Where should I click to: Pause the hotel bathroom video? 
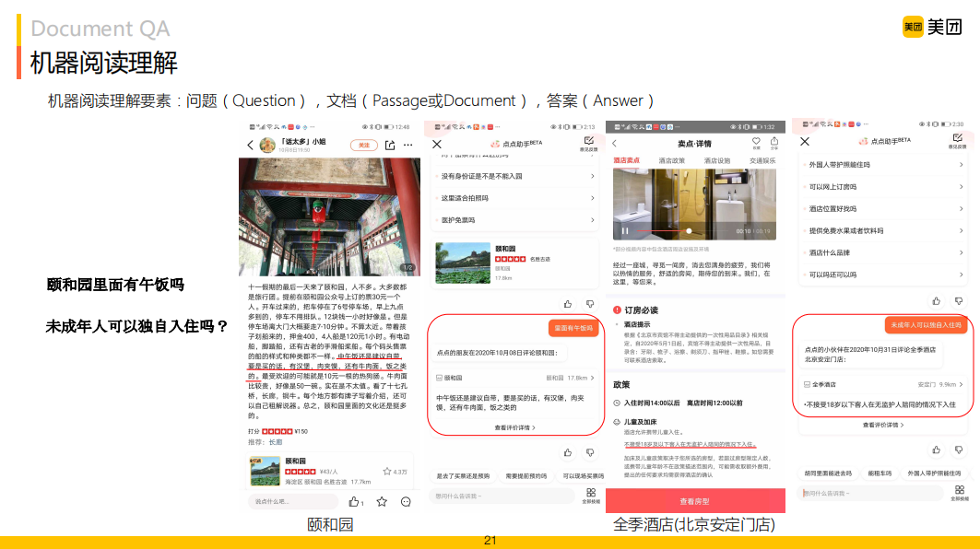point(625,231)
